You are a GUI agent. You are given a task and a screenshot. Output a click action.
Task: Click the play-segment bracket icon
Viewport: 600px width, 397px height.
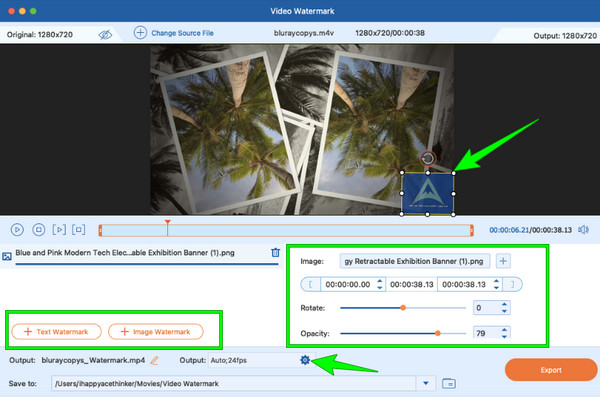point(59,230)
